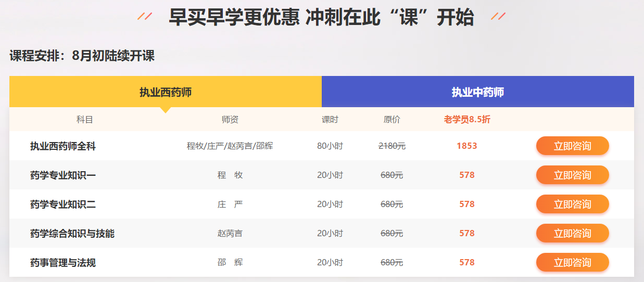Click the crossed-out 2180元 original price
The height and width of the screenshot is (282, 644).
(x=392, y=146)
